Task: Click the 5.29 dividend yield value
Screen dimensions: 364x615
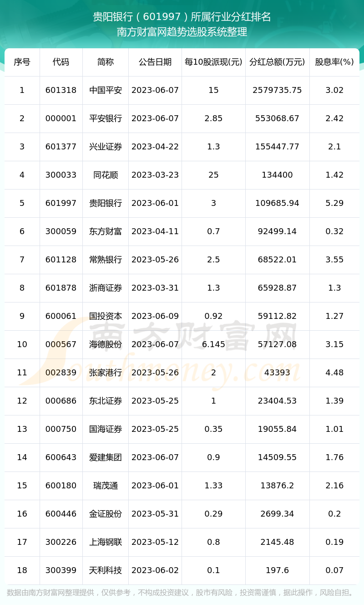Action: pyautogui.click(x=334, y=203)
